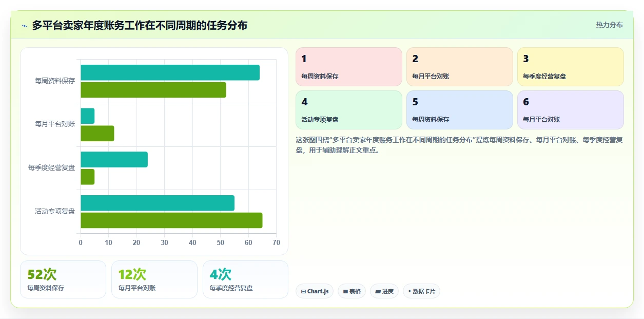Click the x-axis tick value 30
The image size is (644, 319).
165,242
